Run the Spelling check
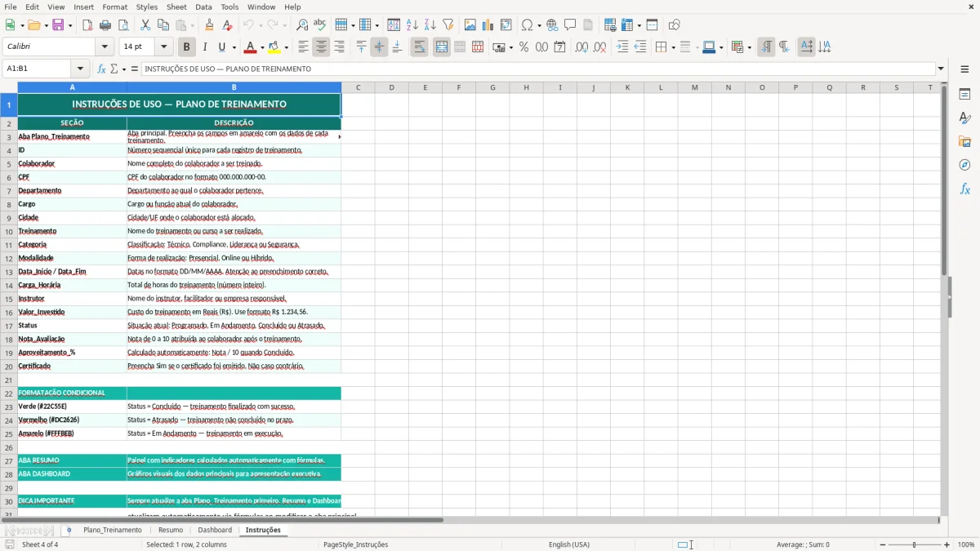Viewport: 980px width, 551px height. point(320,25)
